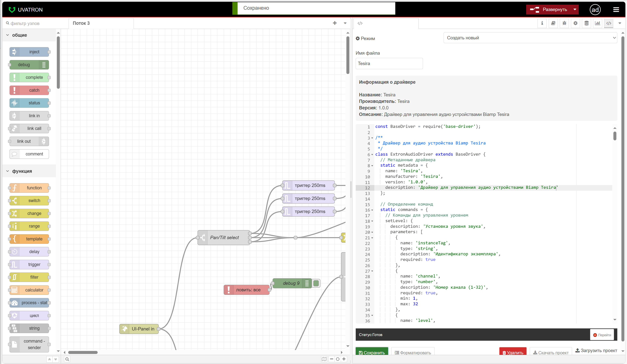
Task: Open the debug bug sidebar icon
Action: [564, 23]
